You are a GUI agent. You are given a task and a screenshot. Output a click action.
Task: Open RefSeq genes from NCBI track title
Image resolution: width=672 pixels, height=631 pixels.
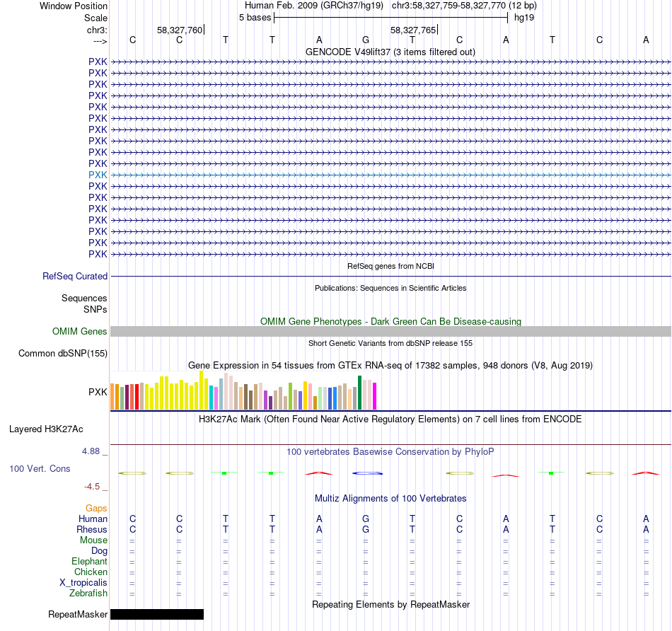point(390,266)
